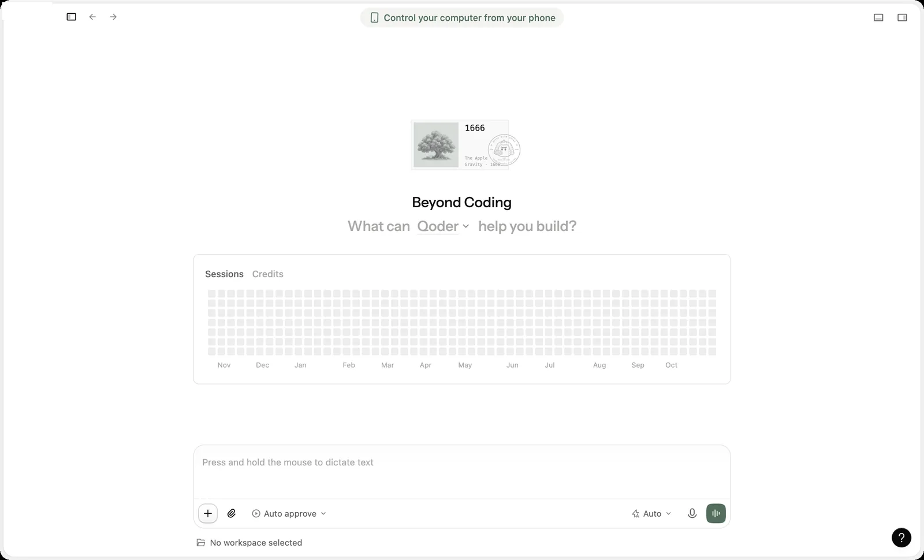The width and height of the screenshot is (924, 560).
Task: Click Control your computer from your phone
Action: point(462,17)
